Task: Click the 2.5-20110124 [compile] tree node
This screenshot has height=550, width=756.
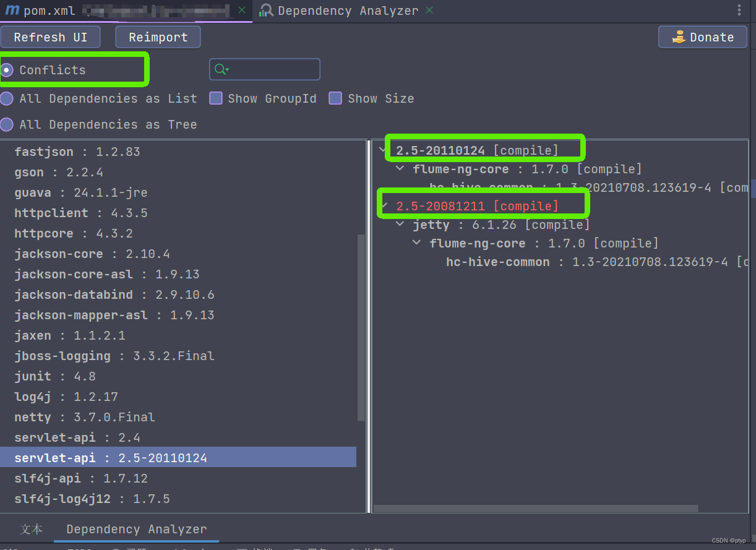Action: coord(477,150)
